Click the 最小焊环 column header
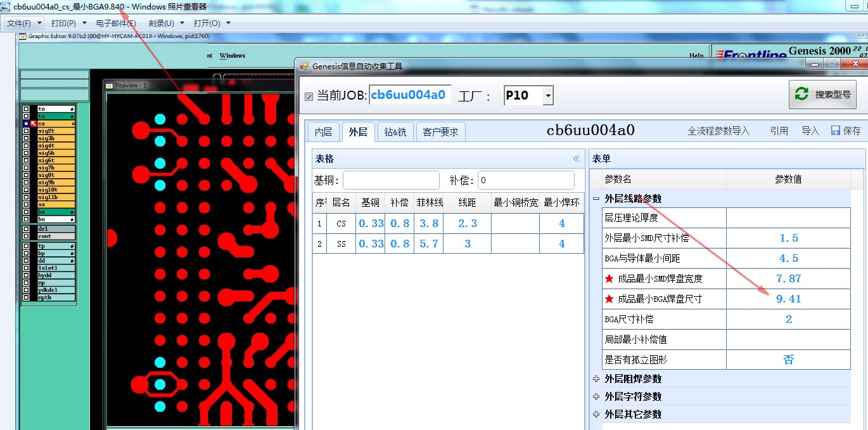 pos(562,203)
